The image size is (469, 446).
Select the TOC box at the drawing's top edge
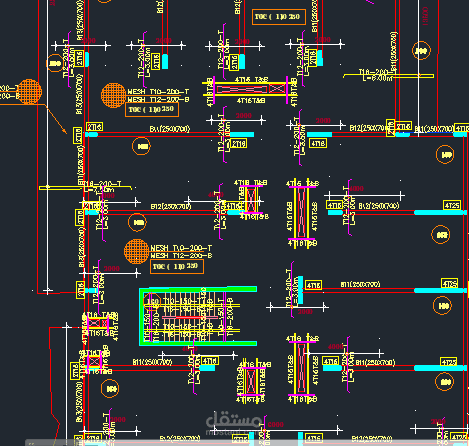click(x=279, y=17)
